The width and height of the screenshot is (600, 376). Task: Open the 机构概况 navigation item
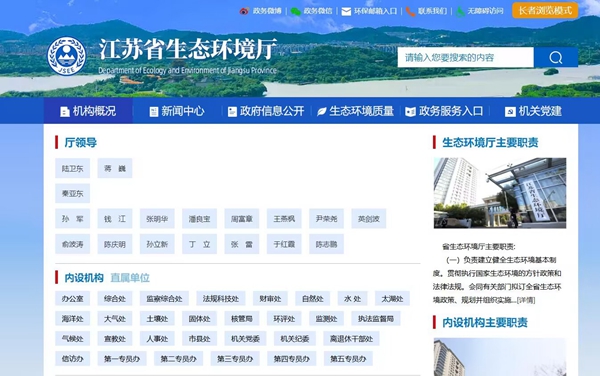coord(88,111)
